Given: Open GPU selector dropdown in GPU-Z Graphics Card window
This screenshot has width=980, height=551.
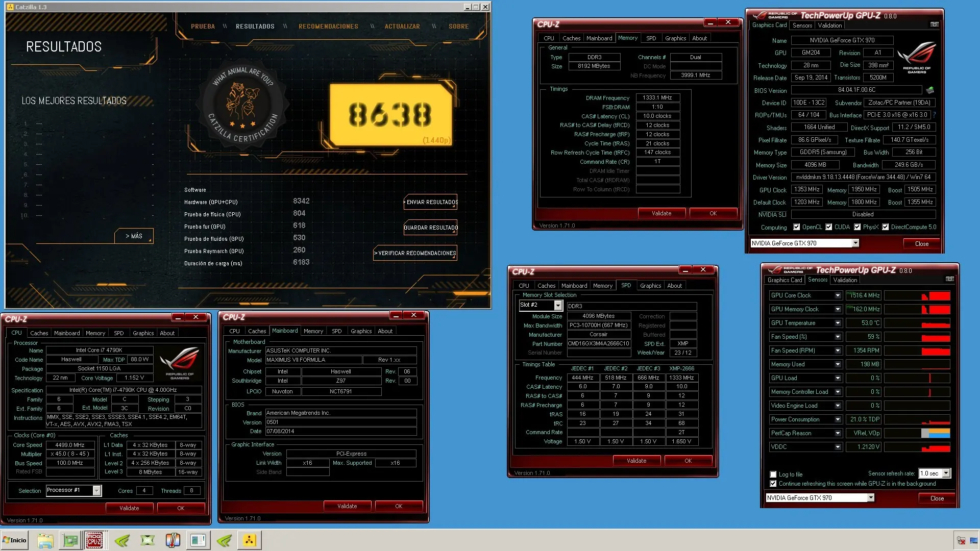Looking at the screenshot, I should [855, 243].
